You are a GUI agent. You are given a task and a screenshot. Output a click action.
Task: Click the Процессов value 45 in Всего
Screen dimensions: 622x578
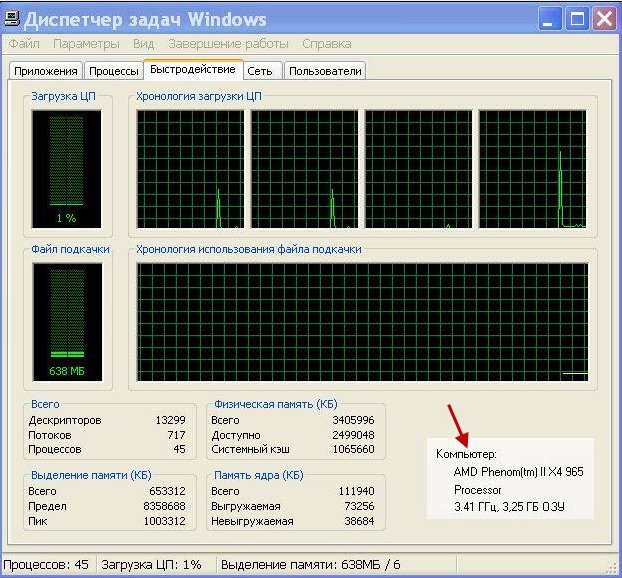click(179, 449)
